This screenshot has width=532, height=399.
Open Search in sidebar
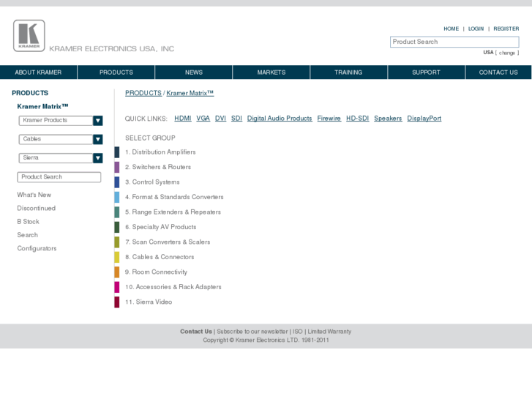(28, 235)
